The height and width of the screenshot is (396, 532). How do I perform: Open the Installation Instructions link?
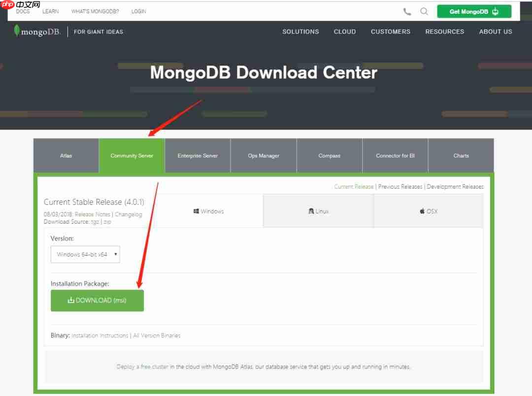click(x=100, y=335)
